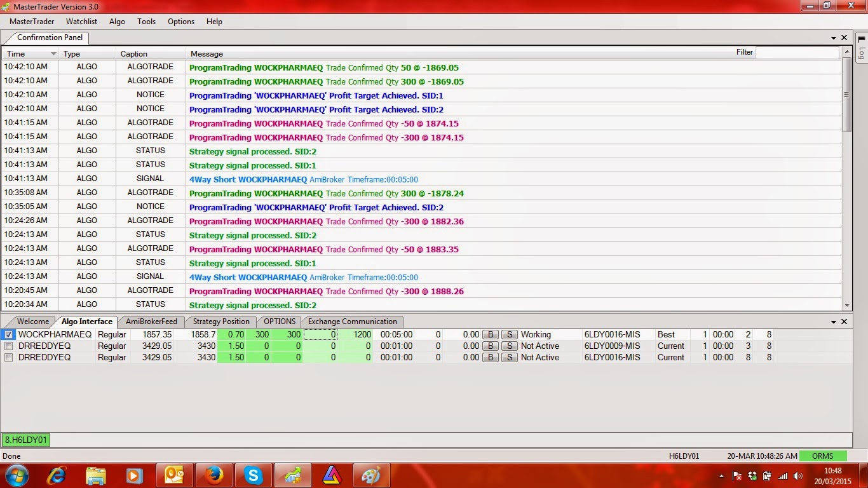Check the DRREDDYEQ 6LDY0016-MIS row checkbox
The height and width of the screenshot is (488, 868).
(8, 358)
